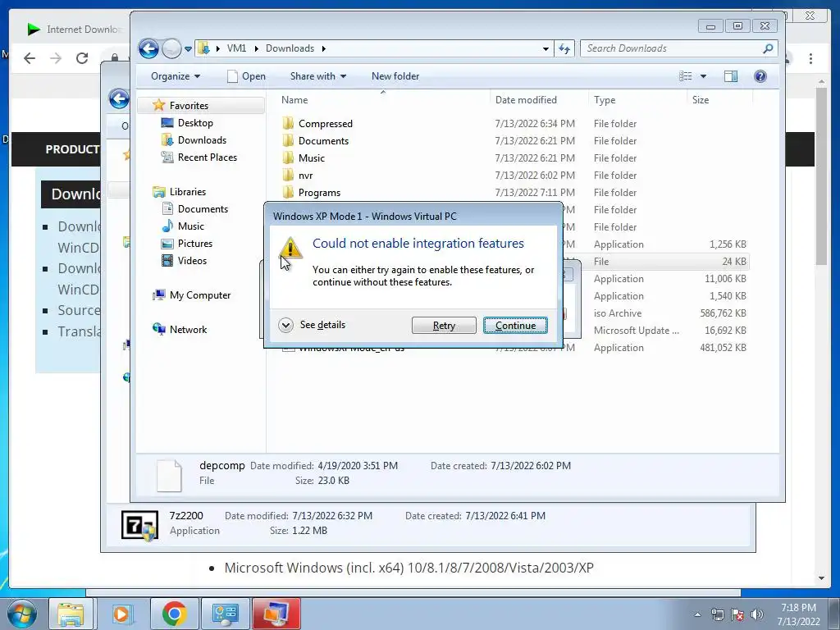Expand See details in the dialog

pos(313,325)
